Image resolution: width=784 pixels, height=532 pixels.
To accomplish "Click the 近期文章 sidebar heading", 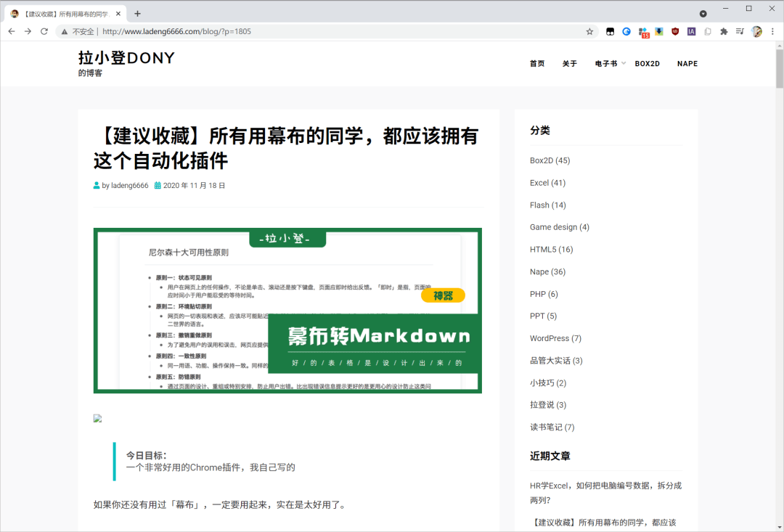I will coord(550,456).
